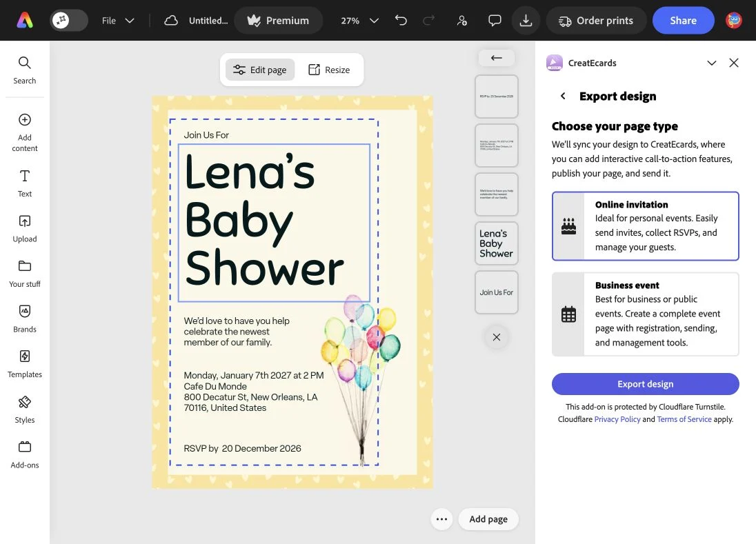The width and height of the screenshot is (756, 544).
Task: Collapse the layer stack with left arrow
Action: point(497,58)
